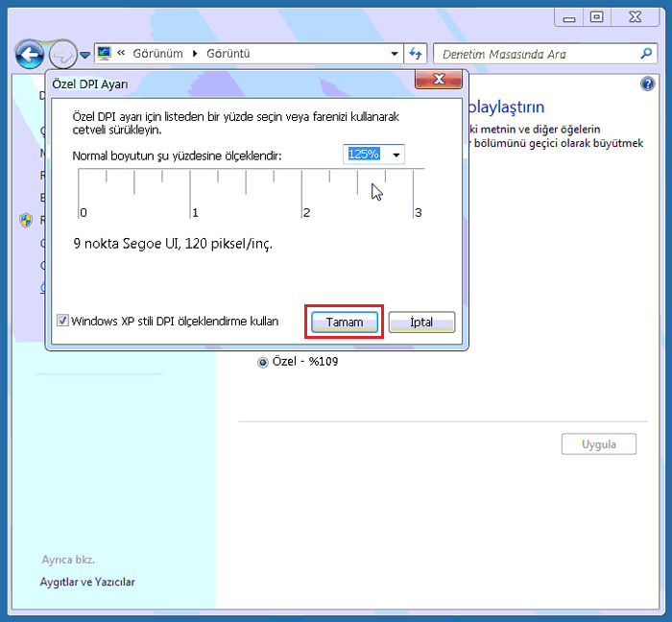Close the Özel DPI Ayarı dialog
Image resolution: width=672 pixels, height=622 pixels.
coord(439,80)
